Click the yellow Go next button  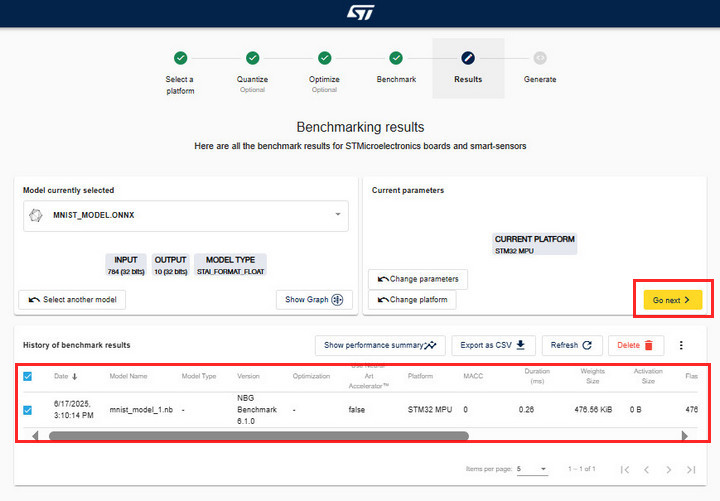click(x=673, y=300)
